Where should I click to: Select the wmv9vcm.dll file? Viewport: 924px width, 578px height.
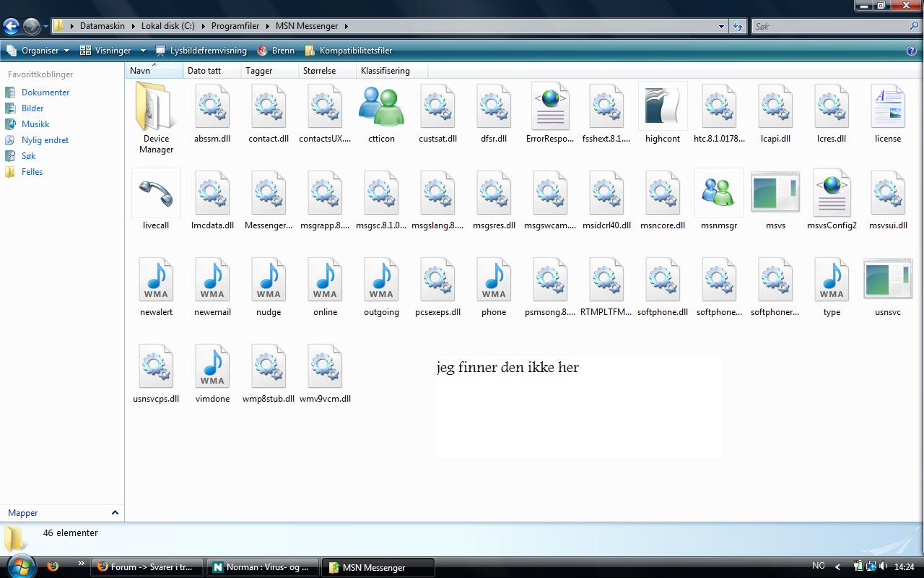pyautogui.click(x=325, y=367)
